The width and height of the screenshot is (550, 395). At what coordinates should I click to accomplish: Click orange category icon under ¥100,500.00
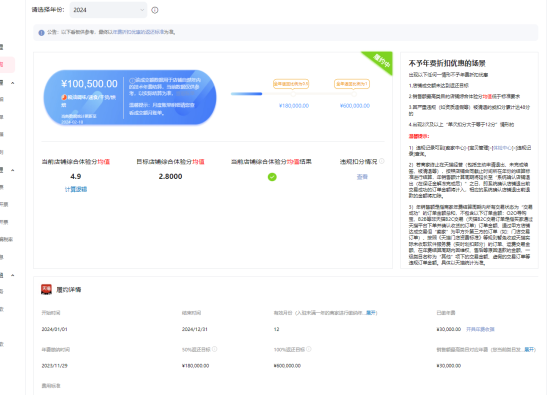(64, 97)
